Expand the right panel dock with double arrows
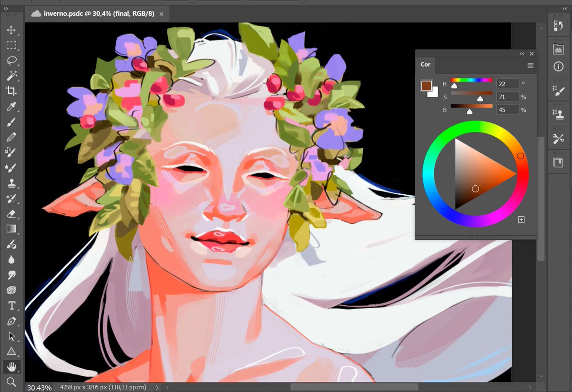 click(565, 9)
